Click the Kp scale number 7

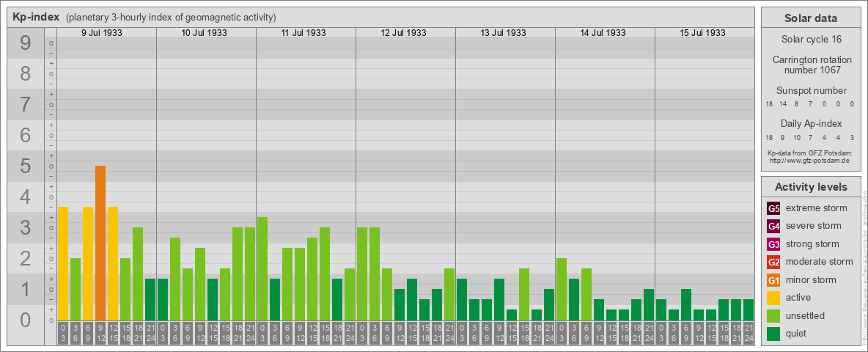pyautogui.click(x=25, y=105)
